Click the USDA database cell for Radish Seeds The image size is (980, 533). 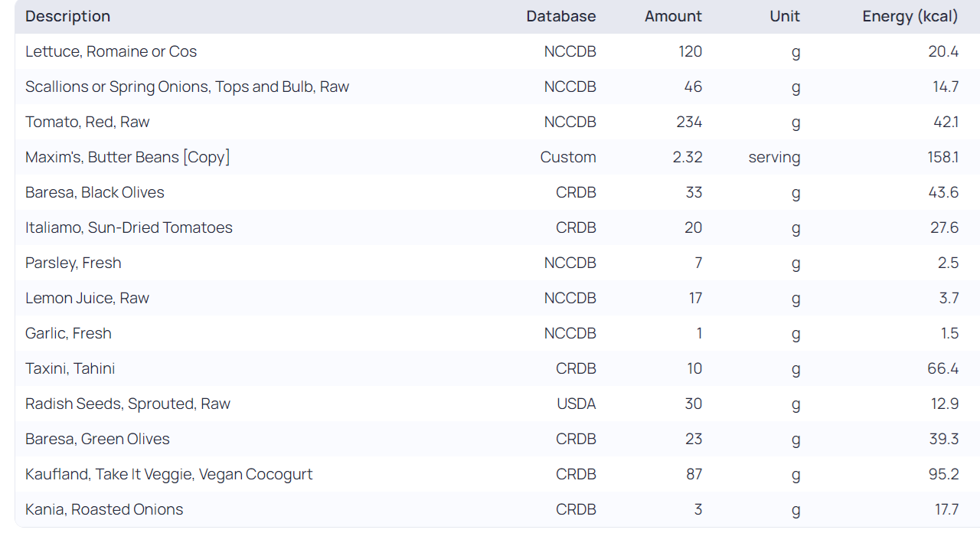(x=576, y=404)
